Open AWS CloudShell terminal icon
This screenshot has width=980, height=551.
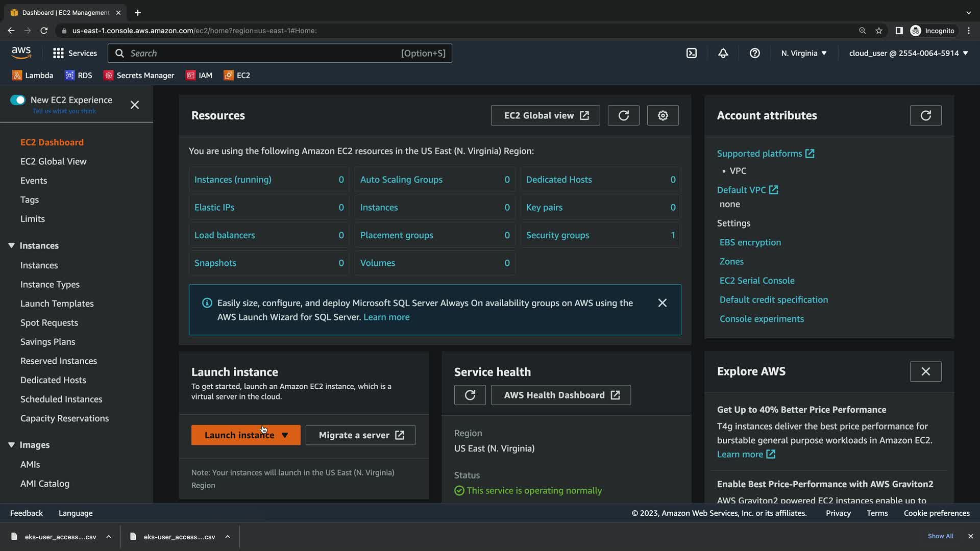[x=691, y=53]
